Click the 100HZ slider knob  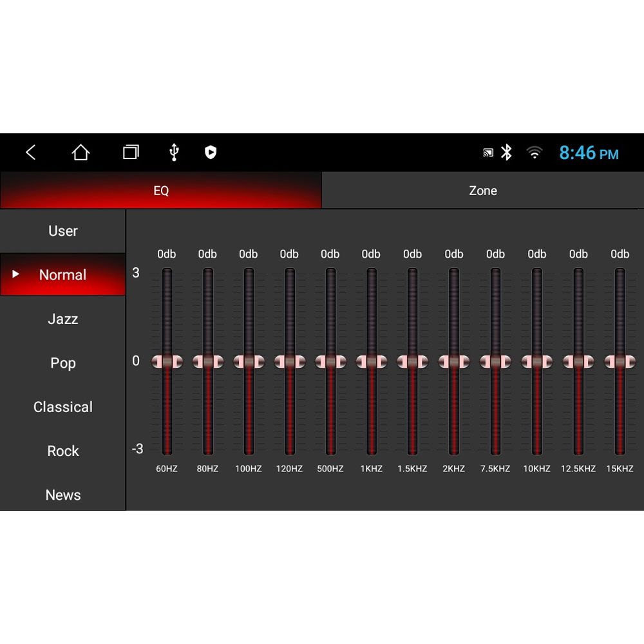coord(249,361)
